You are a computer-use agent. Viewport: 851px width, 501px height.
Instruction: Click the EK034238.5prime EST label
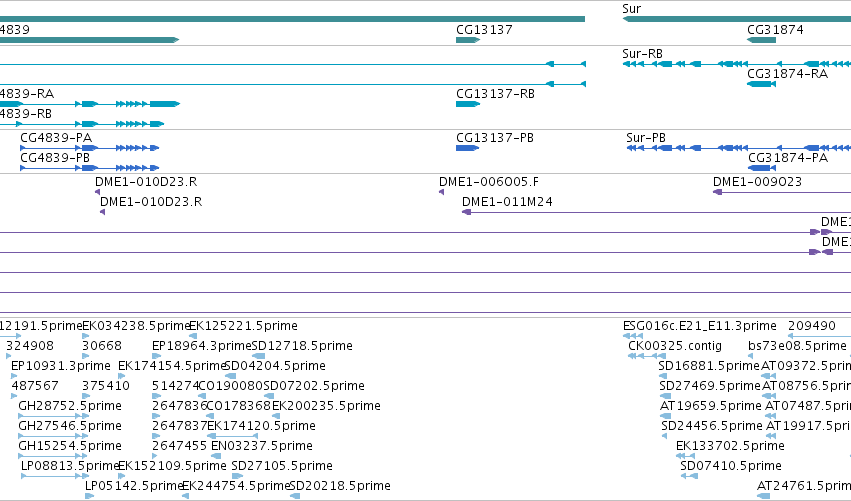click(136, 326)
